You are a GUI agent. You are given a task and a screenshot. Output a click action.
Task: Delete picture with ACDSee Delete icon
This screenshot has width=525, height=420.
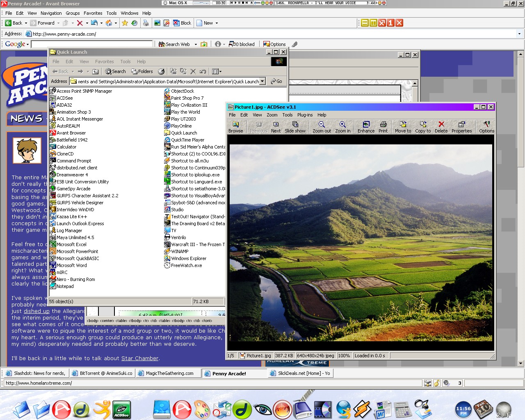[x=441, y=127]
